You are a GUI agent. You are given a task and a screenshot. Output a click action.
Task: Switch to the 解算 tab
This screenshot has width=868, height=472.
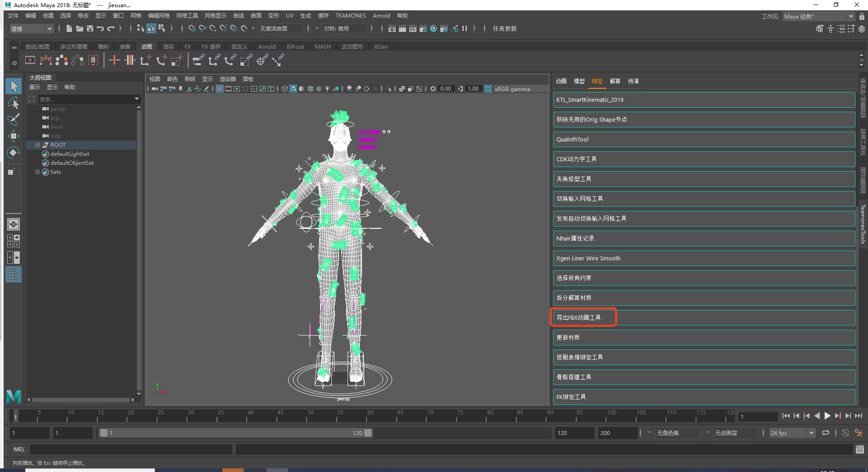(x=615, y=81)
